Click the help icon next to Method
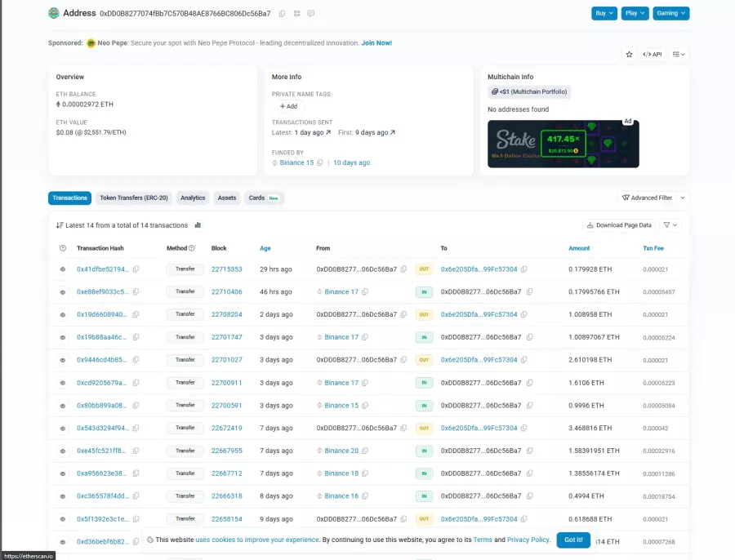This screenshot has height=560, width=735. point(192,248)
